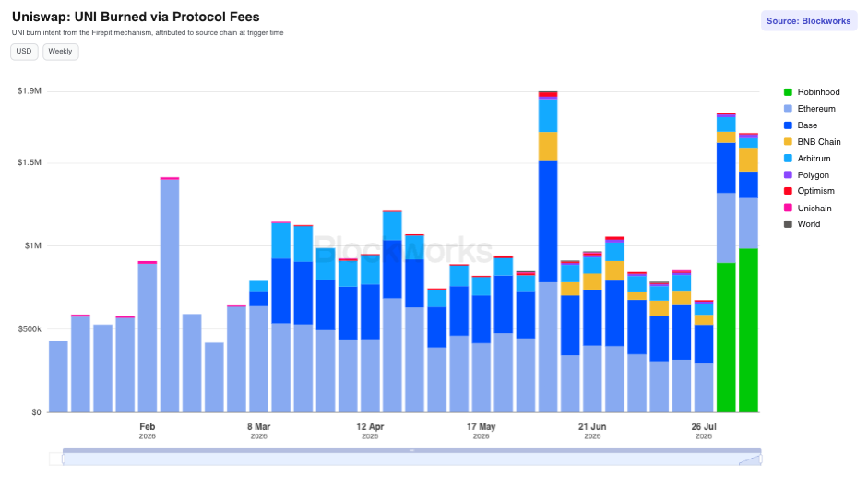The image size is (868, 477).
Task: Toggle Optimism series in legend
Action: coord(809,191)
